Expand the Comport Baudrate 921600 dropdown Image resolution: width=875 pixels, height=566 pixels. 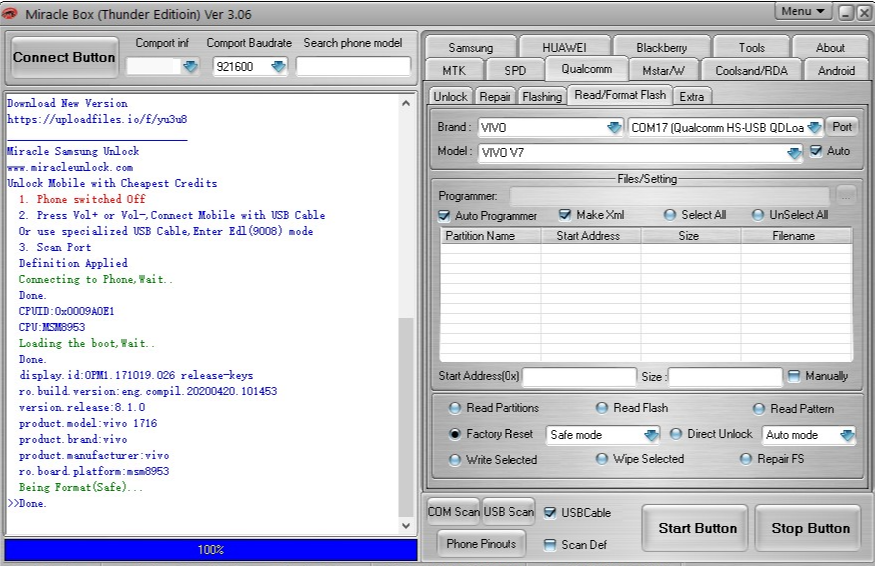point(278,67)
